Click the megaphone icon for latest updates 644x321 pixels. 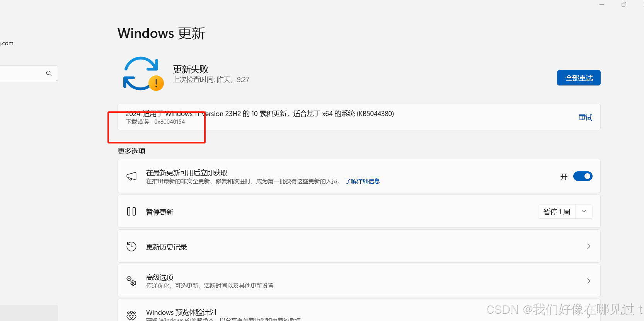tap(131, 176)
